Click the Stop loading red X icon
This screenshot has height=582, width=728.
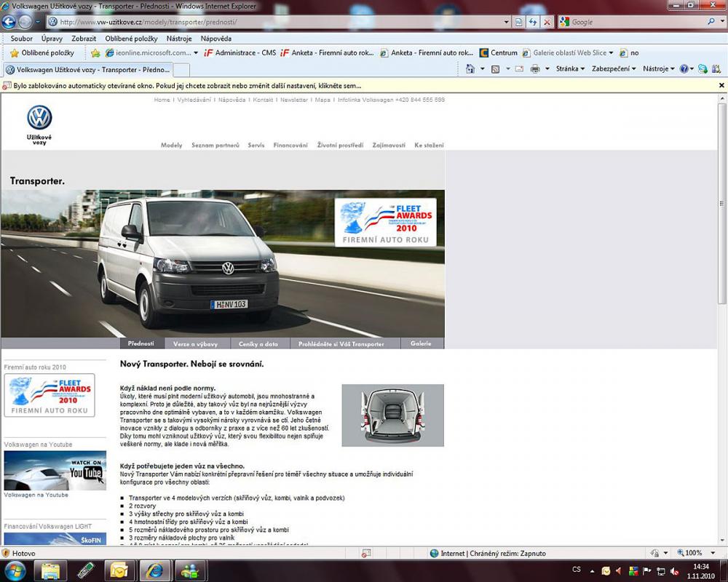(547, 22)
